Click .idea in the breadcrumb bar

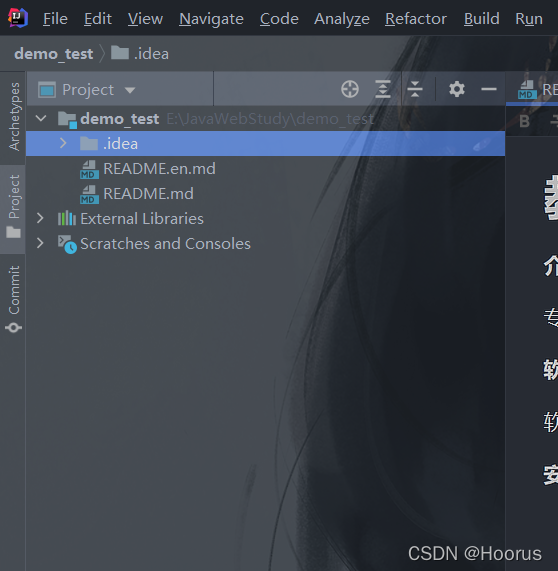140,54
